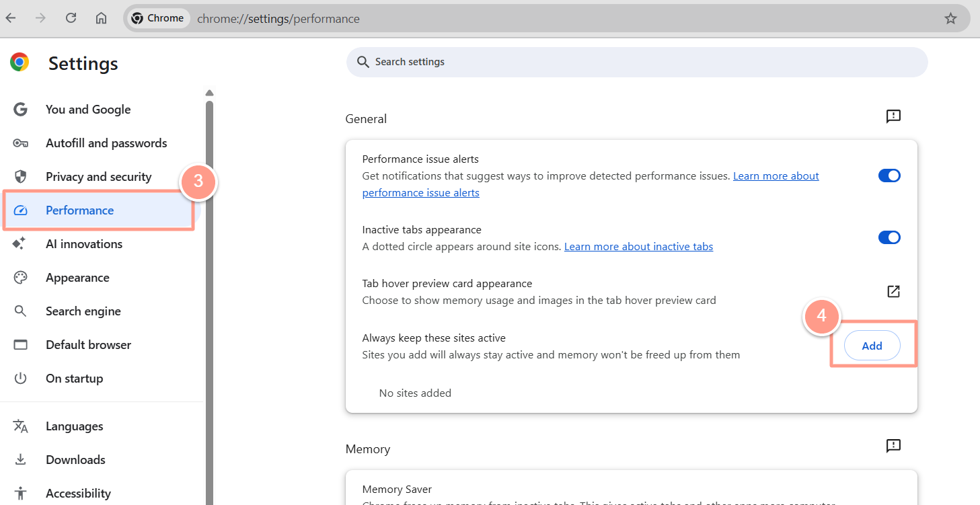Send feedback for Memory section
The image size is (980, 505).
point(893,445)
